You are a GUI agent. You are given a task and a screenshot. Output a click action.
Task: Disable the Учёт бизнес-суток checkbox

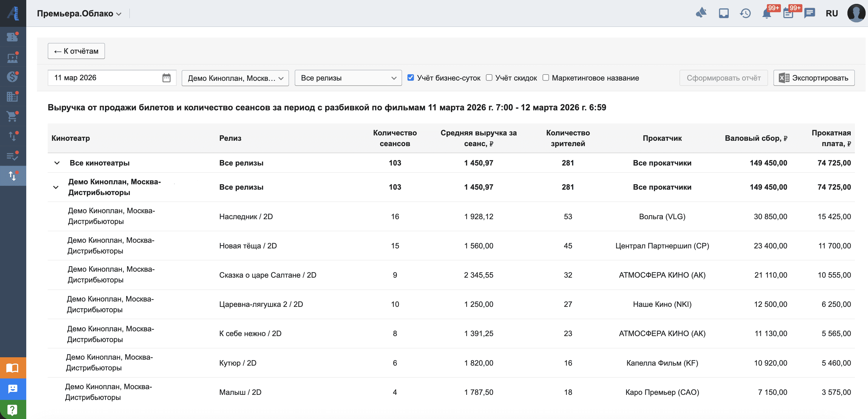tap(410, 78)
